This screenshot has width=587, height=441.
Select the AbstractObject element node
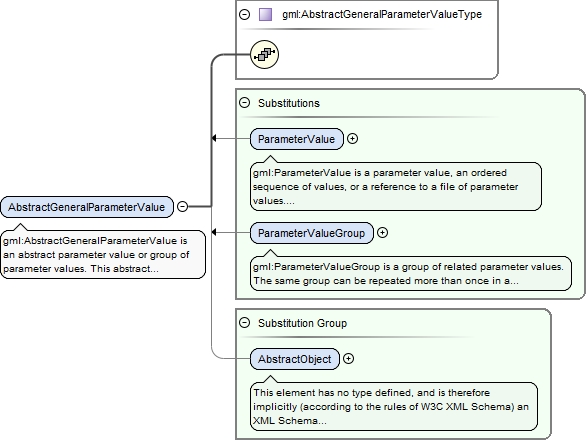point(295,359)
